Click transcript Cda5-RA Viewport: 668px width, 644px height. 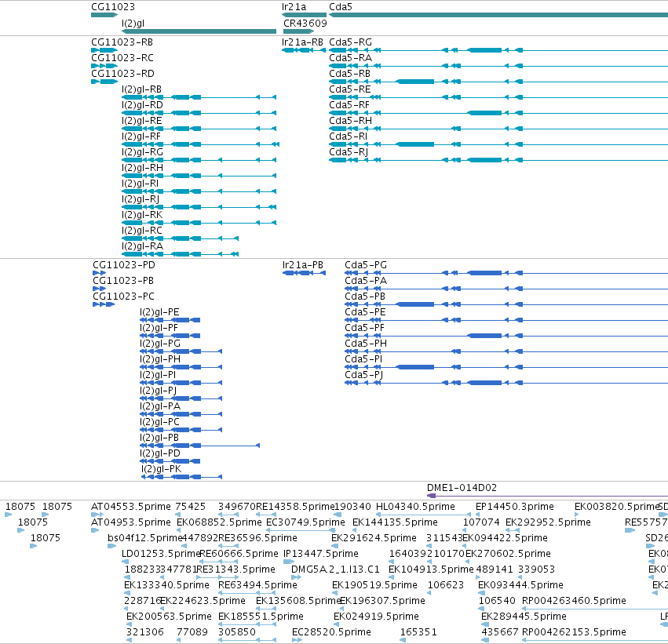coord(351,58)
